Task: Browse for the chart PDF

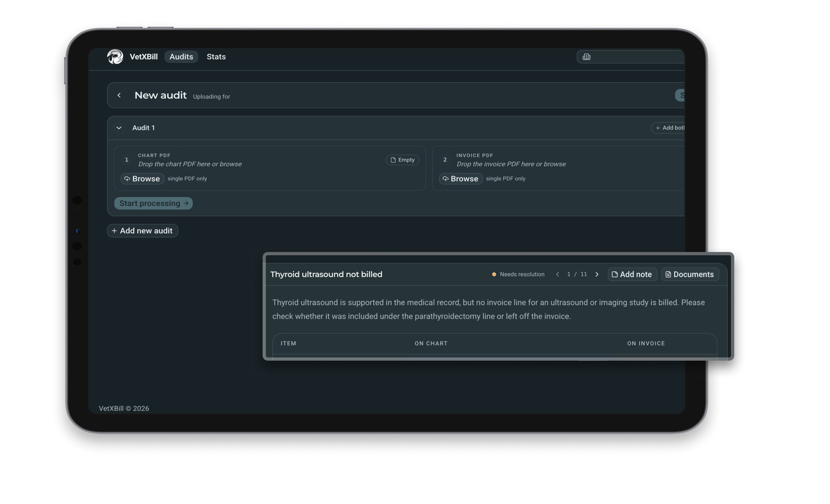Action: point(142,179)
